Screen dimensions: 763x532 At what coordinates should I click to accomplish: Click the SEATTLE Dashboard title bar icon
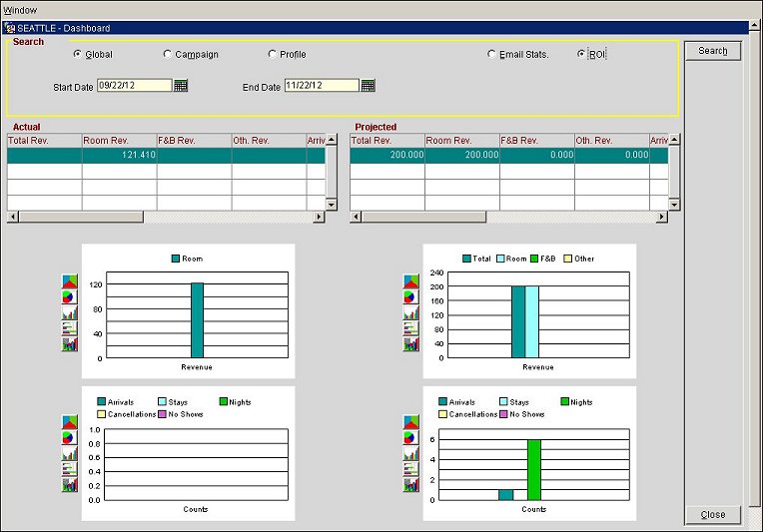click(9, 28)
